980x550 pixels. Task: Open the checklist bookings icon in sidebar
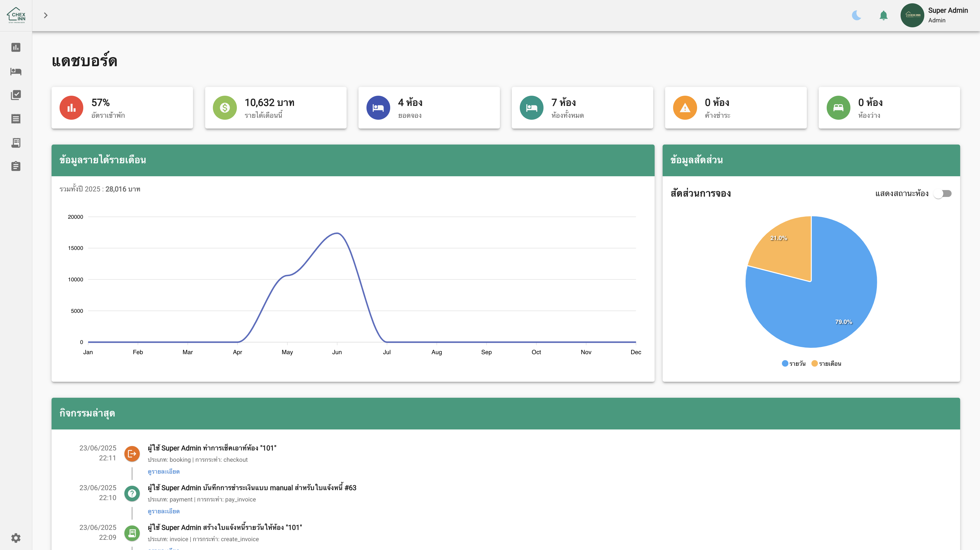pos(16,95)
